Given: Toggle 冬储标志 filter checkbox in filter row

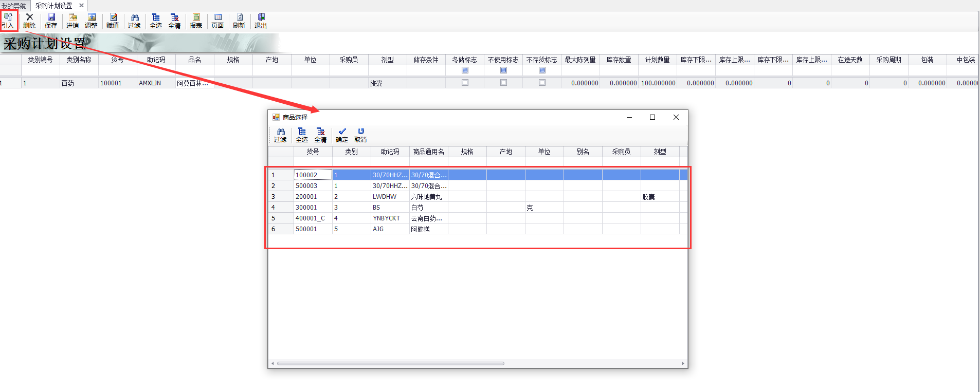Looking at the screenshot, I should click(x=465, y=70).
